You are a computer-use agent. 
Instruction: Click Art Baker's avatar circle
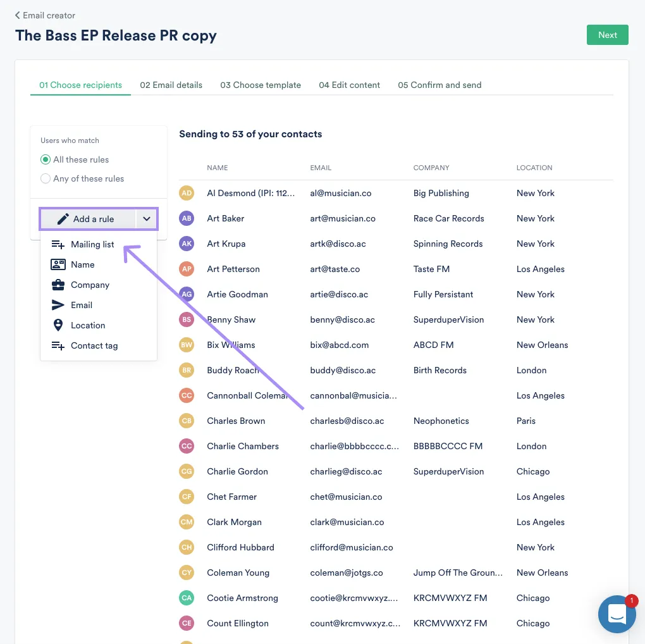click(x=187, y=218)
